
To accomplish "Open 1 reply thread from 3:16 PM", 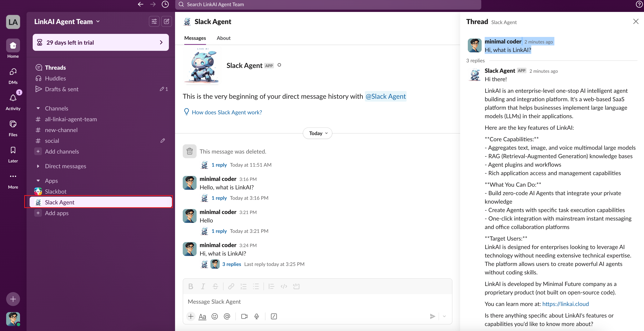I will click(219, 198).
